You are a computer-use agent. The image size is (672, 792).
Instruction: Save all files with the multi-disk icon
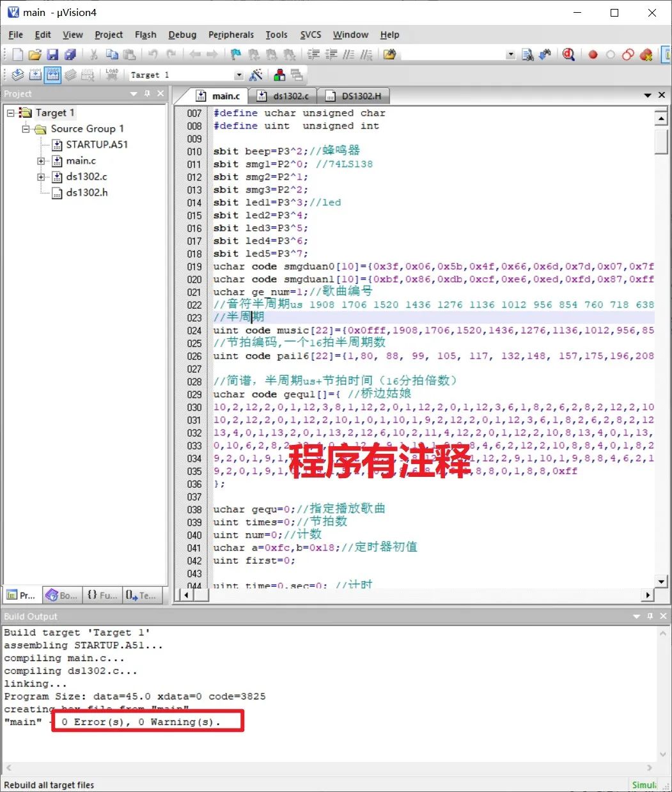(x=70, y=55)
